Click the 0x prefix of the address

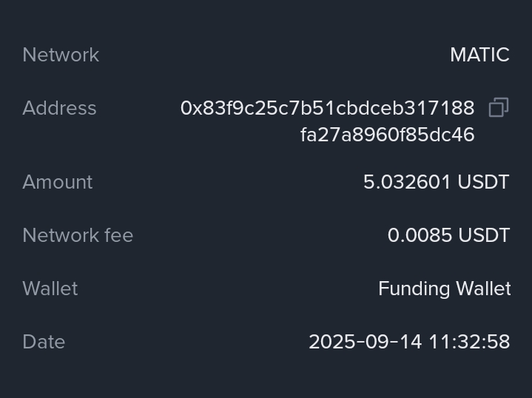(x=190, y=108)
